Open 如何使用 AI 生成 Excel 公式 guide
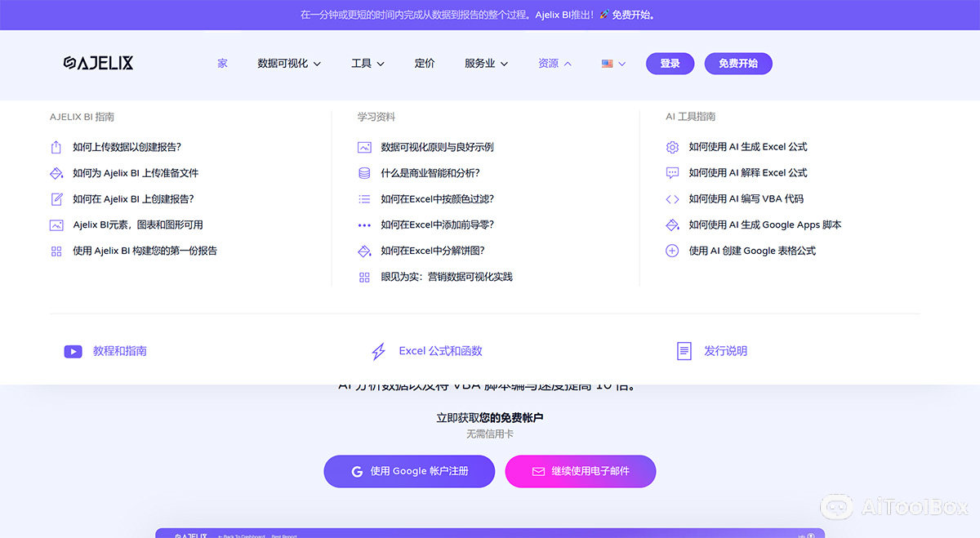Screen dimensions: 980x538 (748, 147)
